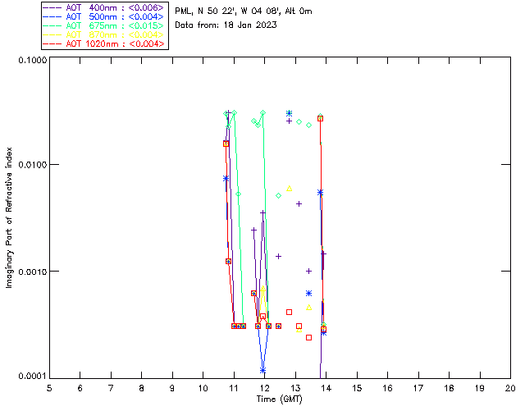525x420 pixels.
Task: Click the x-axis title "Time (GMT)"
Action: pyautogui.click(x=279, y=399)
